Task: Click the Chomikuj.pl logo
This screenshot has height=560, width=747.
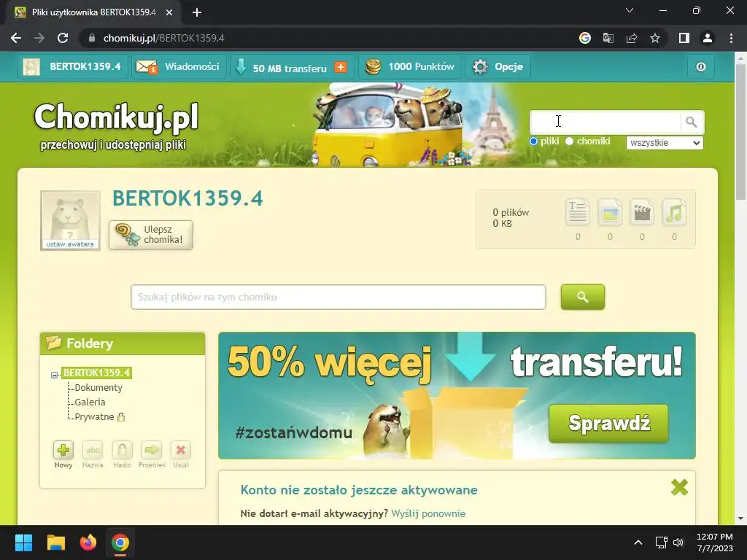Action: 116,117
